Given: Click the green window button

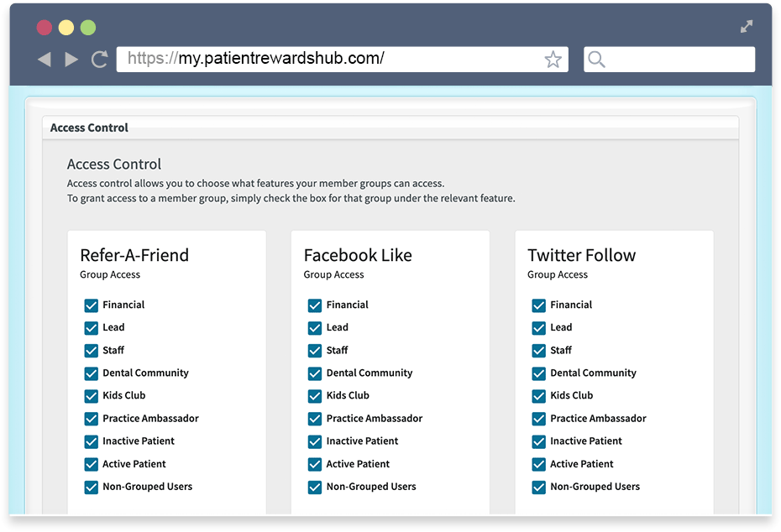Looking at the screenshot, I should (88, 28).
